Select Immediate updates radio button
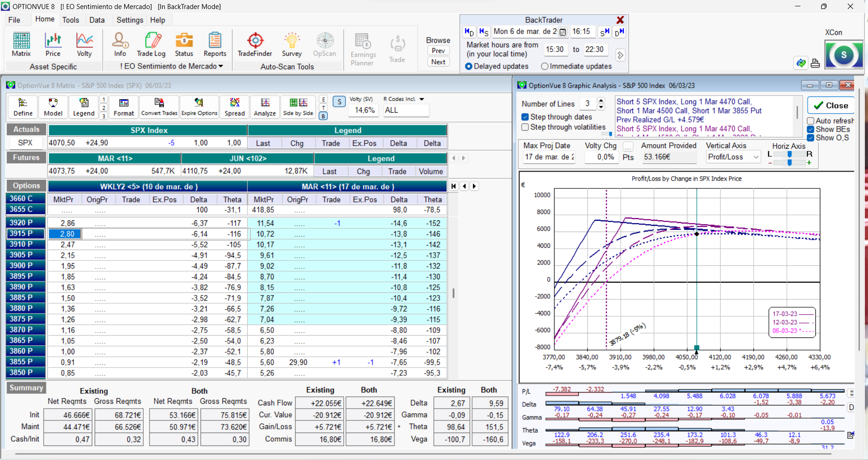Screen dimensions: 868x460 coord(545,66)
